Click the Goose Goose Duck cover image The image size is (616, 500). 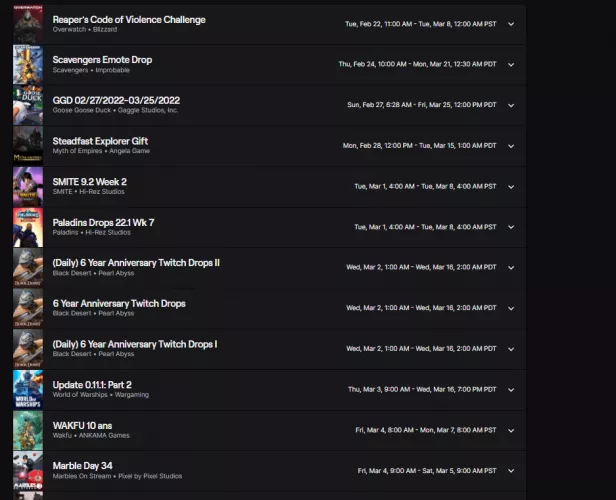point(27,105)
